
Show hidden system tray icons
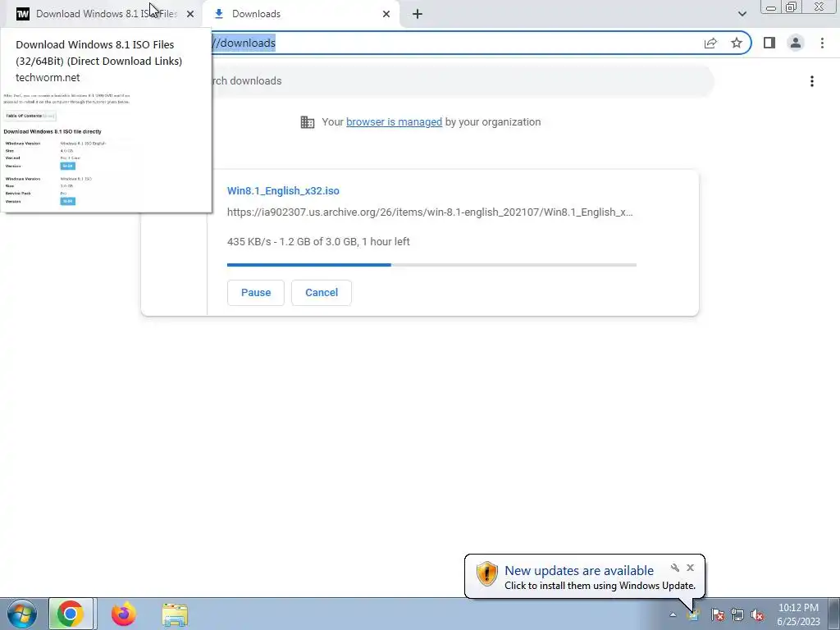click(673, 615)
